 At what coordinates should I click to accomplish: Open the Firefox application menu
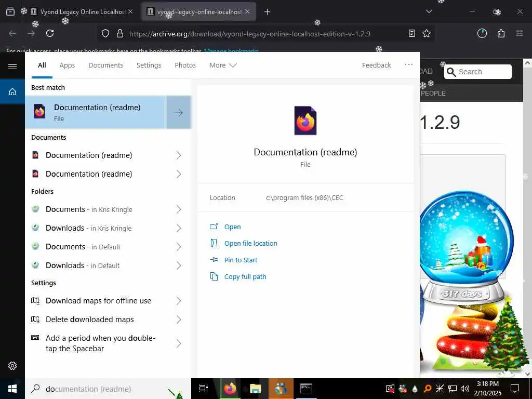pyautogui.click(x=520, y=33)
